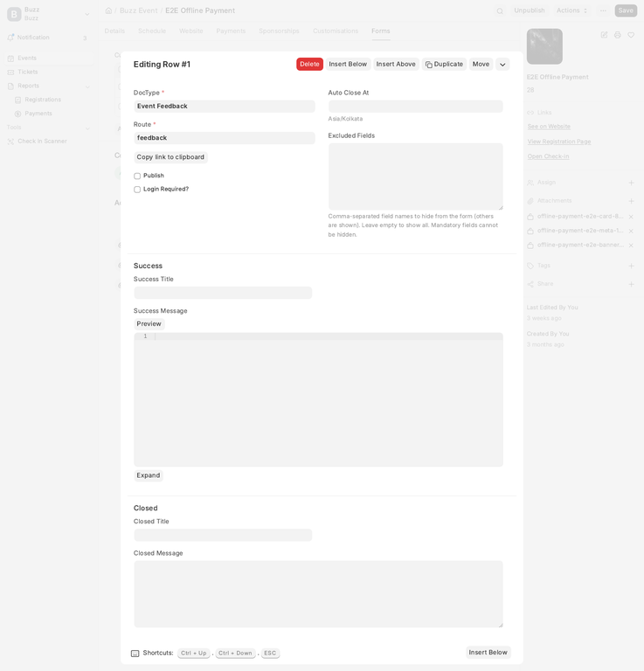Viewport: 644px width, 671px height.
Task: Click Insert Below in the footer
Action: (x=488, y=652)
